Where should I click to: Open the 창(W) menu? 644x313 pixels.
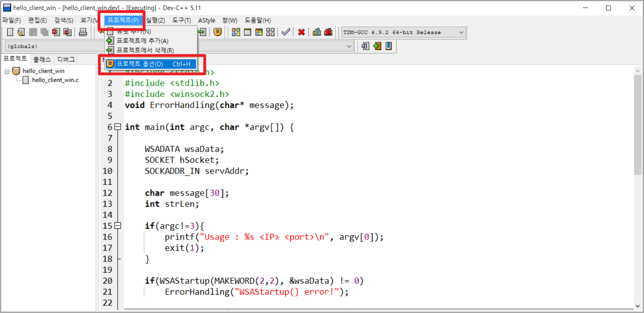[x=230, y=20]
